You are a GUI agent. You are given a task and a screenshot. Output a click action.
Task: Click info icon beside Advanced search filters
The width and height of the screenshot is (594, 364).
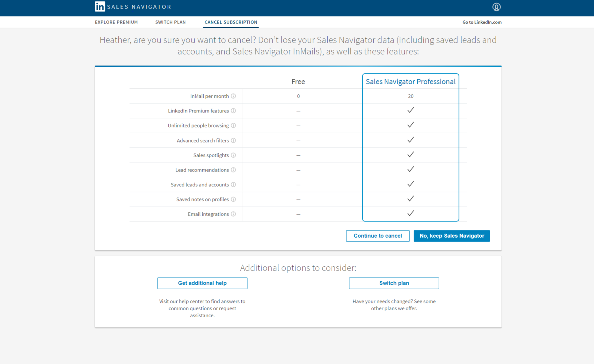pyautogui.click(x=233, y=140)
